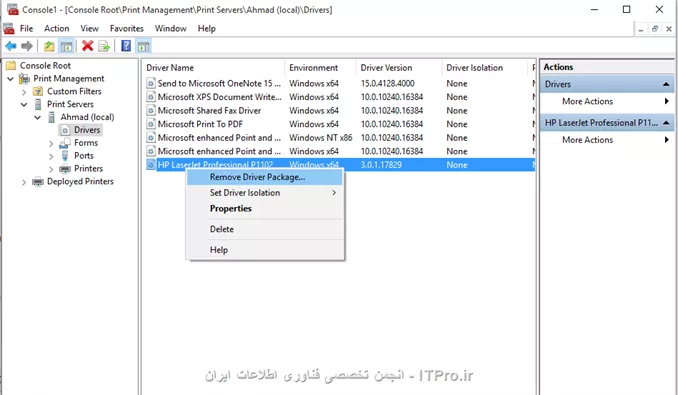
Task: Open the Action menu
Action: coord(57,29)
